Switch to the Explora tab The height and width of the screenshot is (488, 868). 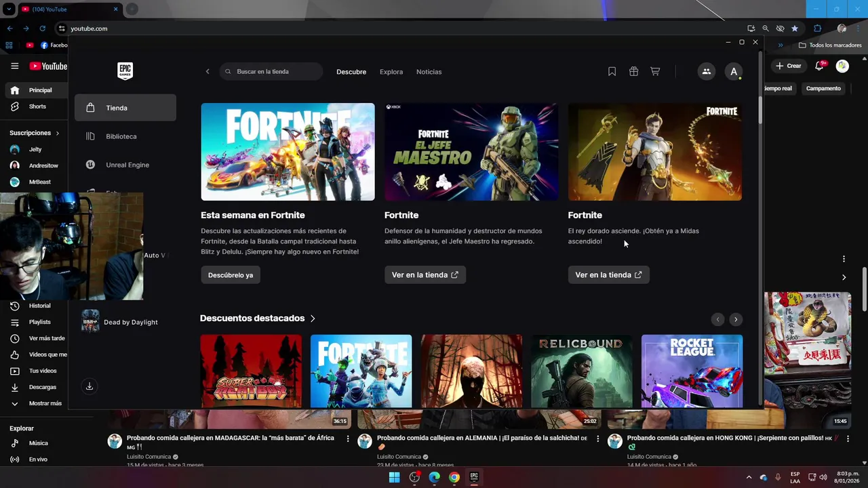[391, 72]
